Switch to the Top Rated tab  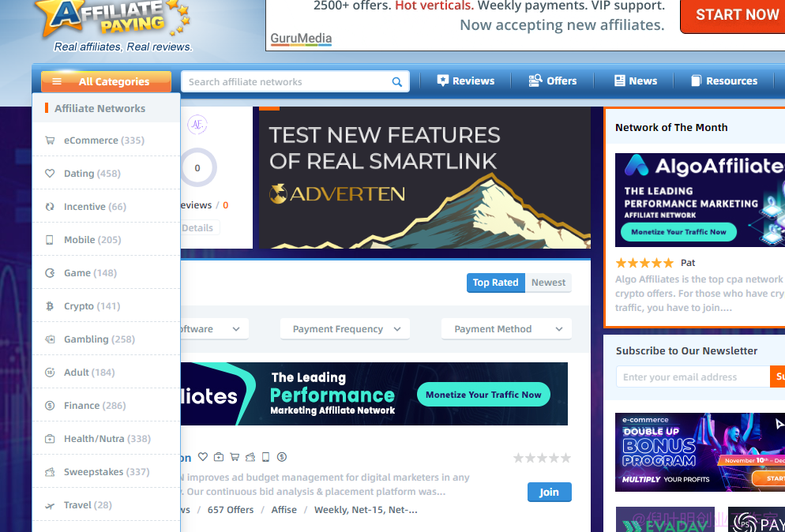pyautogui.click(x=496, y=283)
